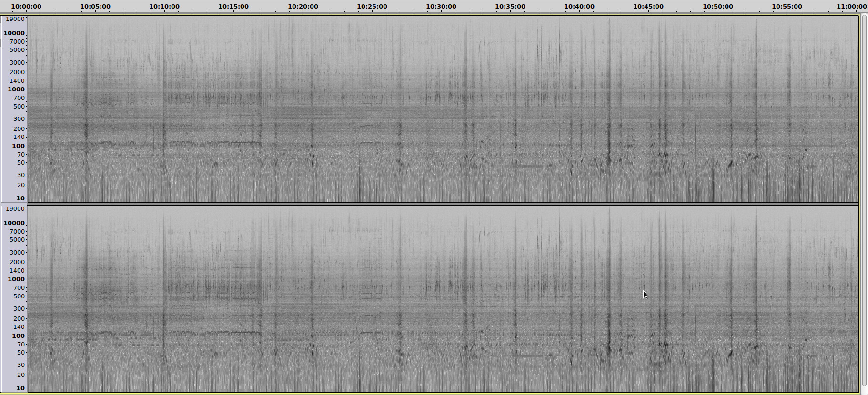Click the 10:25:00 label on the ruler
The width and height of the screenshot is (868, 395).
[372, 7]
